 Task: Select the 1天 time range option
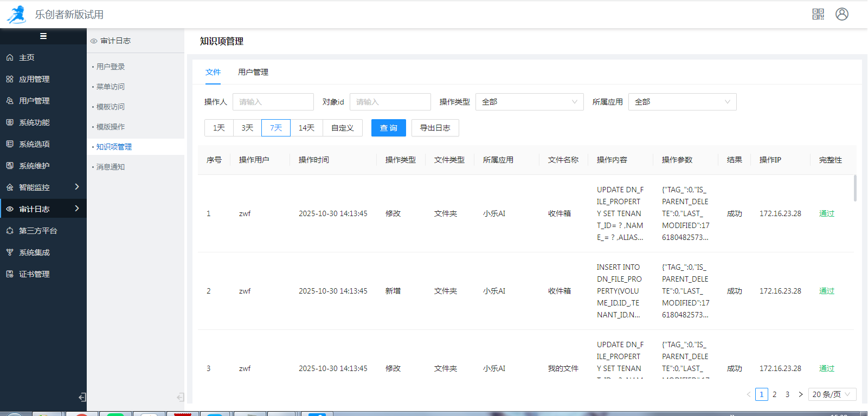(x=219, y=128)
